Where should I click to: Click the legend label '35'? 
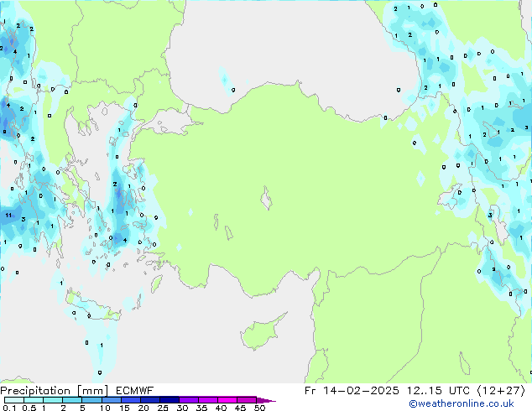point(201,408)
